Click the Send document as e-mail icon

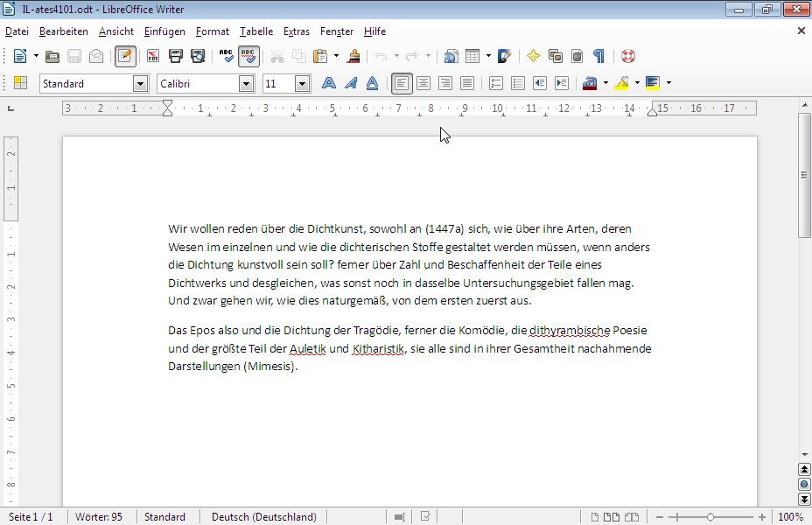[x=96, y=56]
